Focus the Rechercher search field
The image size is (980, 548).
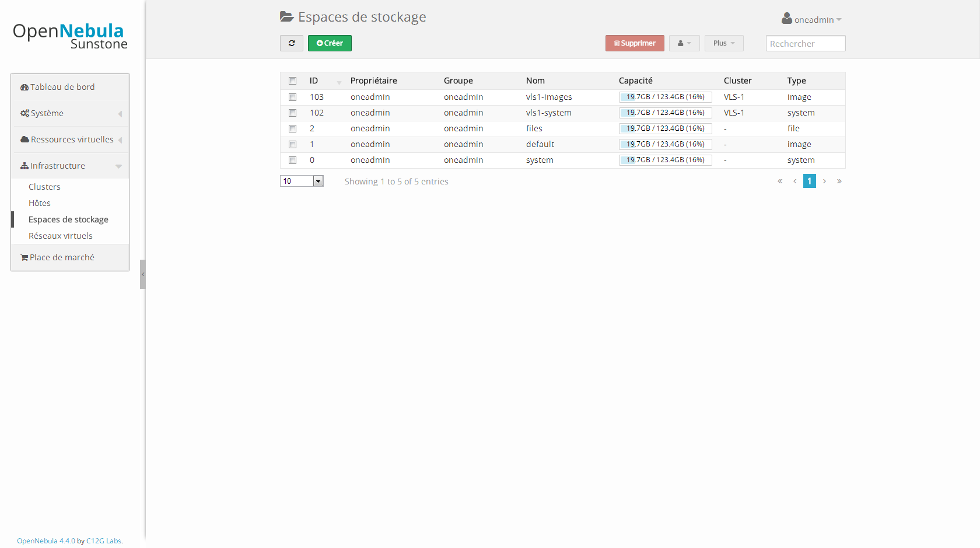click(806, 43)
